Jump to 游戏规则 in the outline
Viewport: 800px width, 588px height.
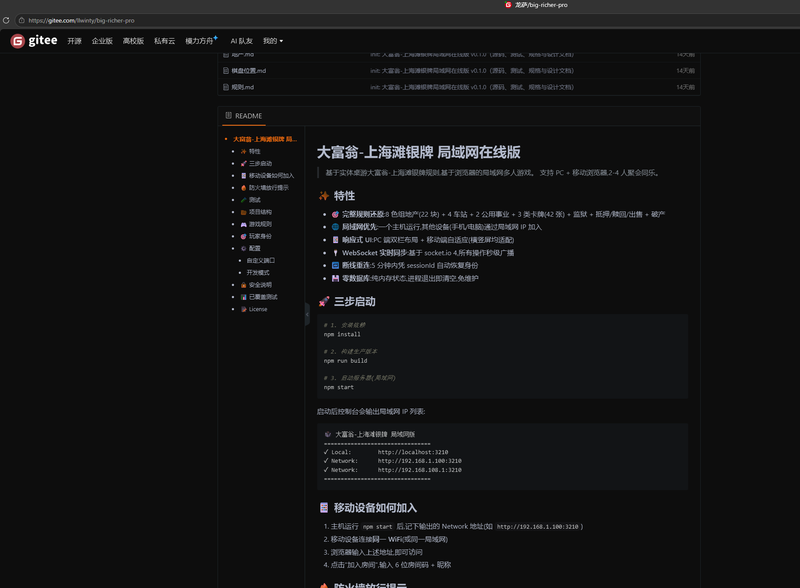(260, 225)
